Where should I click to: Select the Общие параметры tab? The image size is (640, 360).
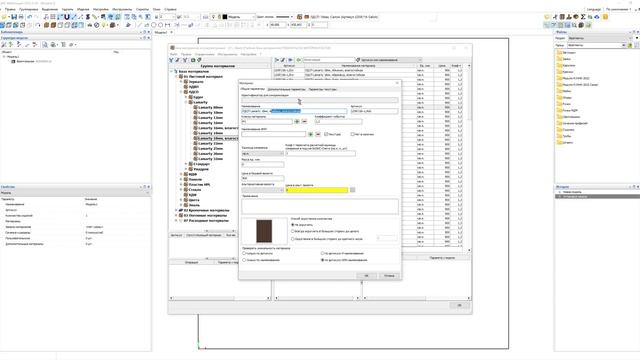click(x=252, y=89)
